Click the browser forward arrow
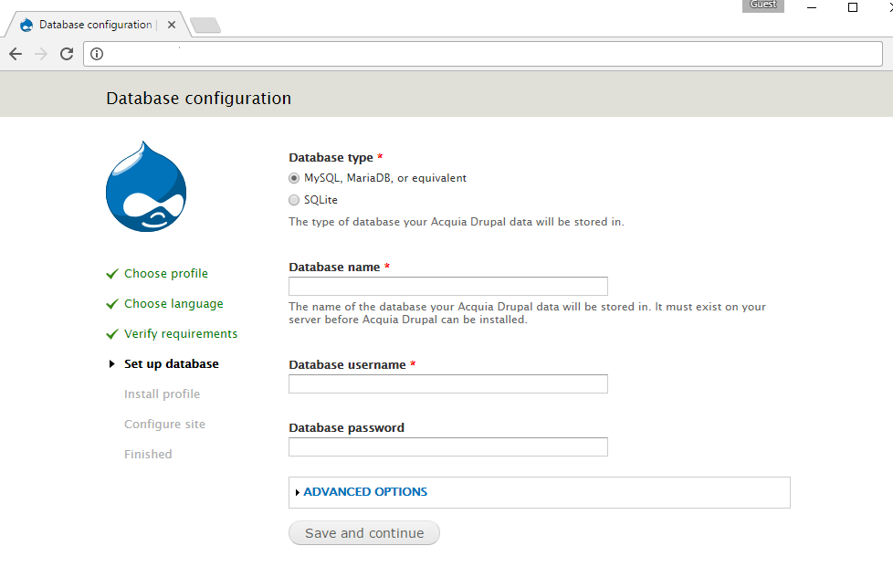The width and height of the screenshot is (893, 588). click(x=41, y=54)
